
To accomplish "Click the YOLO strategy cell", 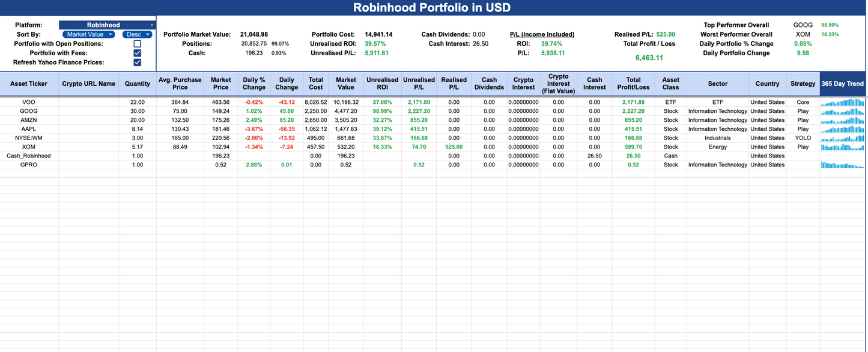I will (803, 138).
